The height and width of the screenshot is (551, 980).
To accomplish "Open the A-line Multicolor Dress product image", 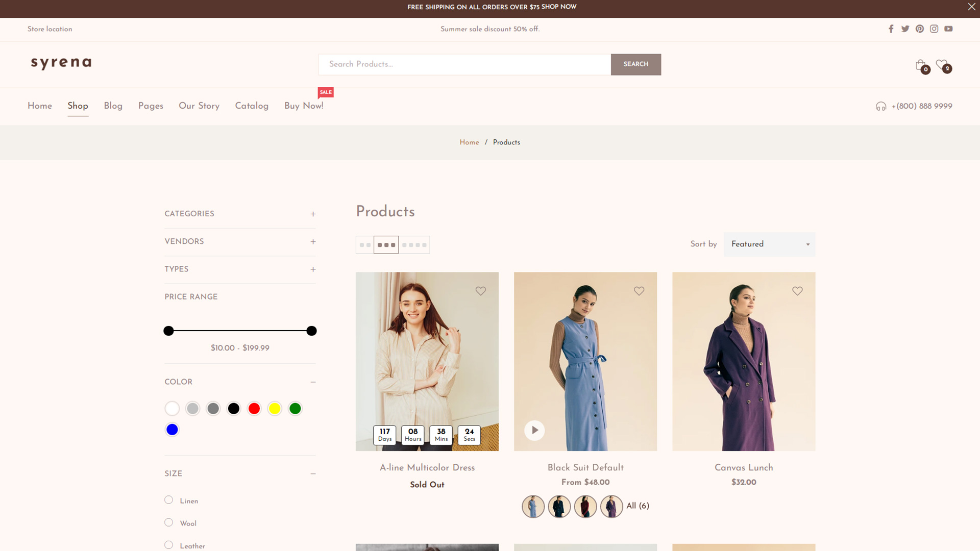I will 427,361.
